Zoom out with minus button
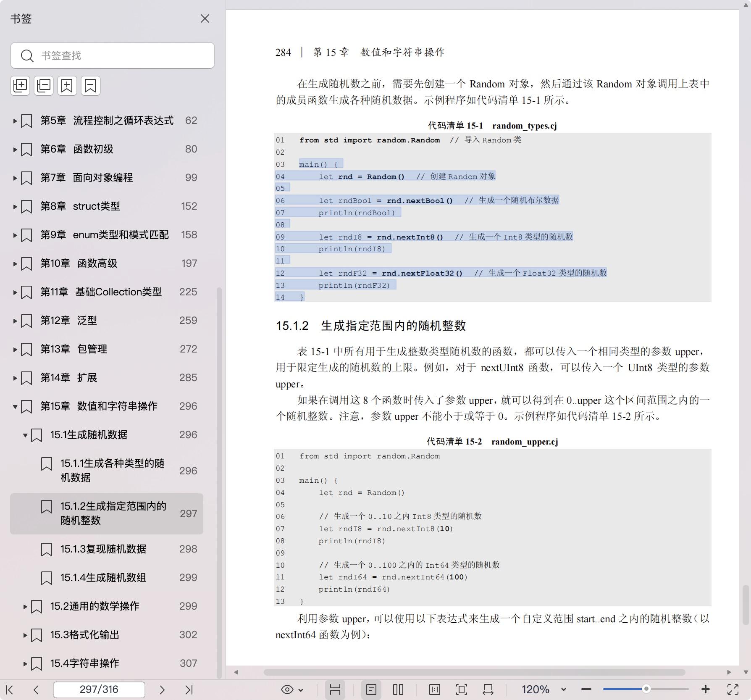Screen dimensions: 751x700 tap(586, 689)
